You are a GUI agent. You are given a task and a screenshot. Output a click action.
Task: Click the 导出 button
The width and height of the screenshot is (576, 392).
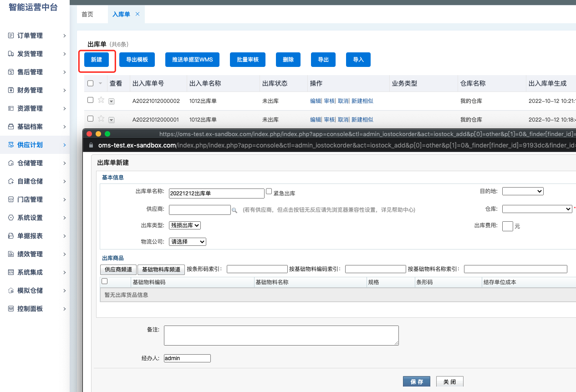tap(323, 60)
